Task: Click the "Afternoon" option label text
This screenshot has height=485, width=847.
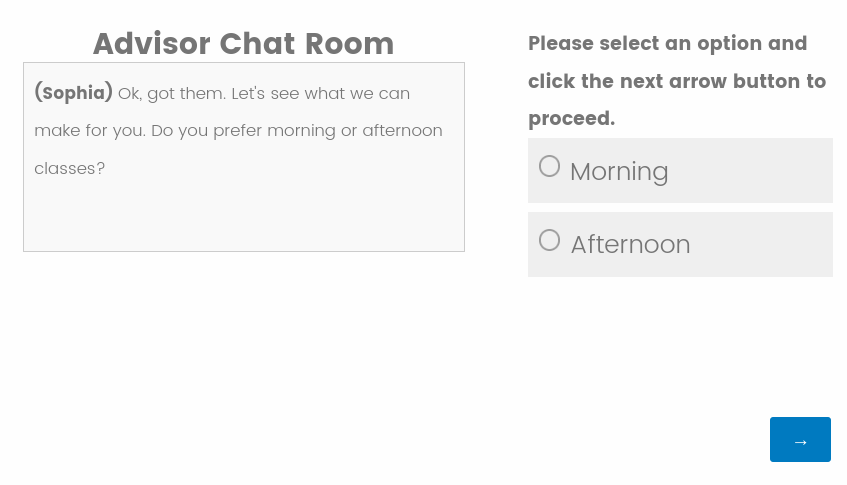Action: click(630, 245)
